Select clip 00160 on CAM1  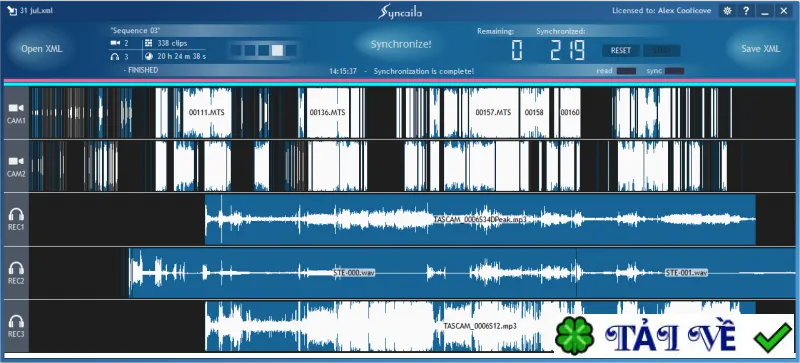click(570, 112)
